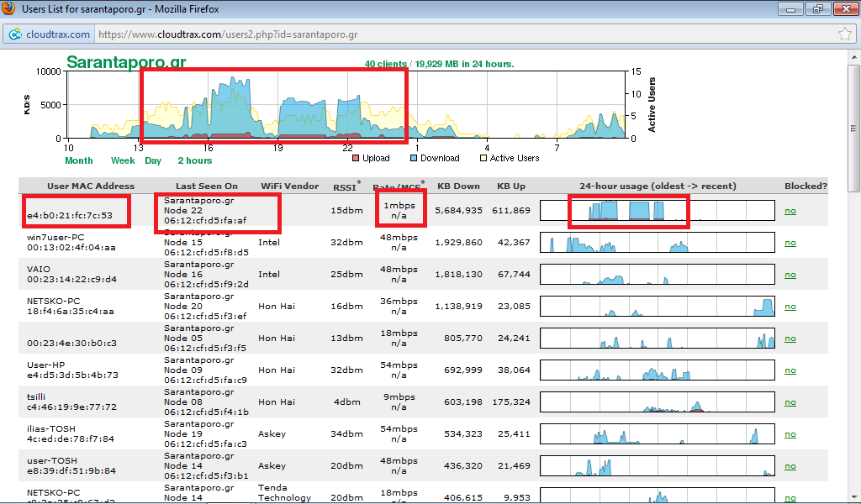This screenshot has width=861, height=504.
Task: Click the blue Download legend swatch
Action: (414, 158)
